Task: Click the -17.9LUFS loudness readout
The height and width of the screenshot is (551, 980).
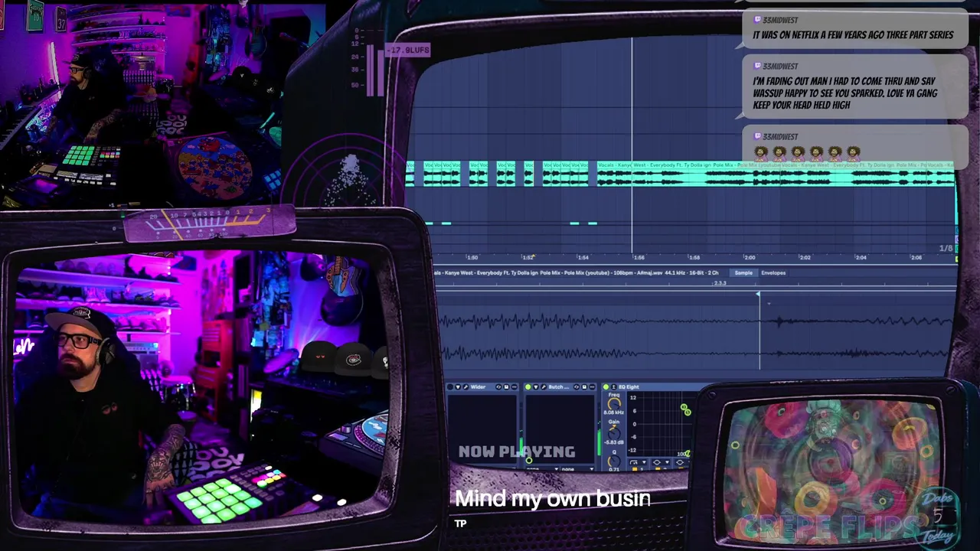Action: coord(407,50)
